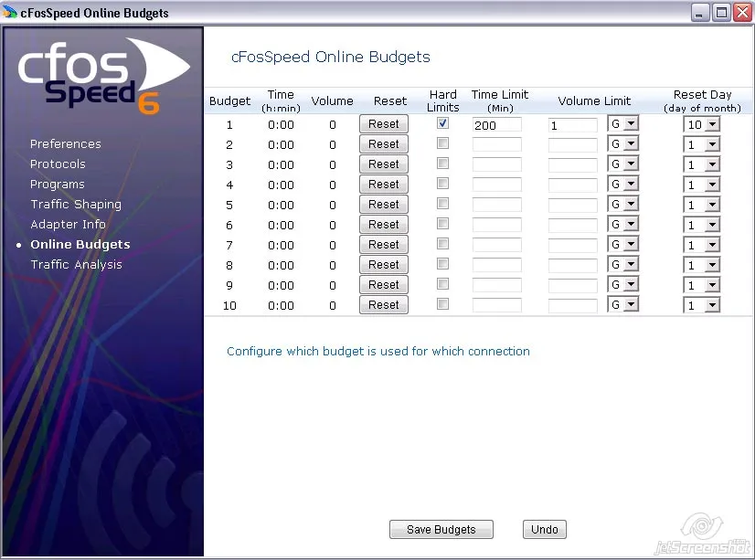The height and width of the screenshot is (560, 755).
Task: Reset budget 10 counters
Action: point(384,305)
